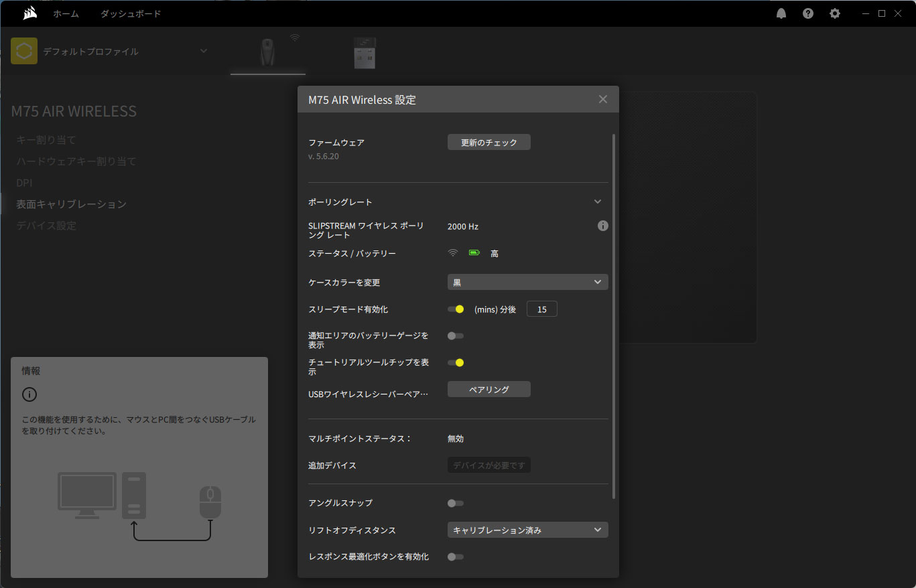Open the help question mark icon

[808, 13]
